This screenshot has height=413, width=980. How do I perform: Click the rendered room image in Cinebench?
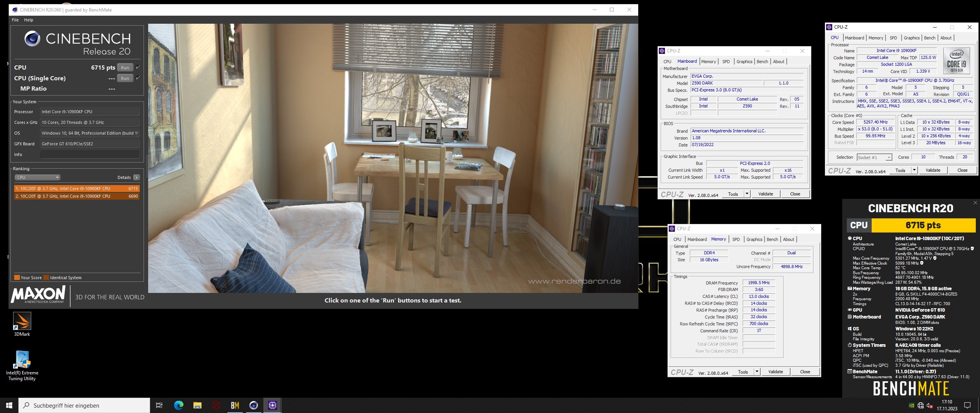tap(393, 158)
